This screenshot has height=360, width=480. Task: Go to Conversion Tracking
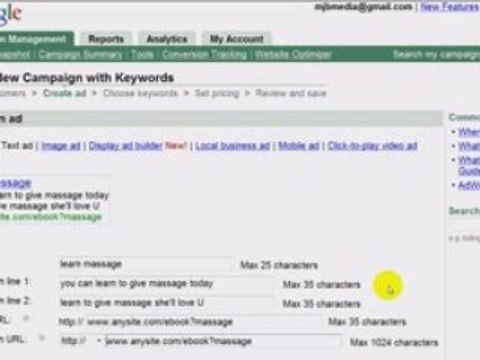(204, 55)
